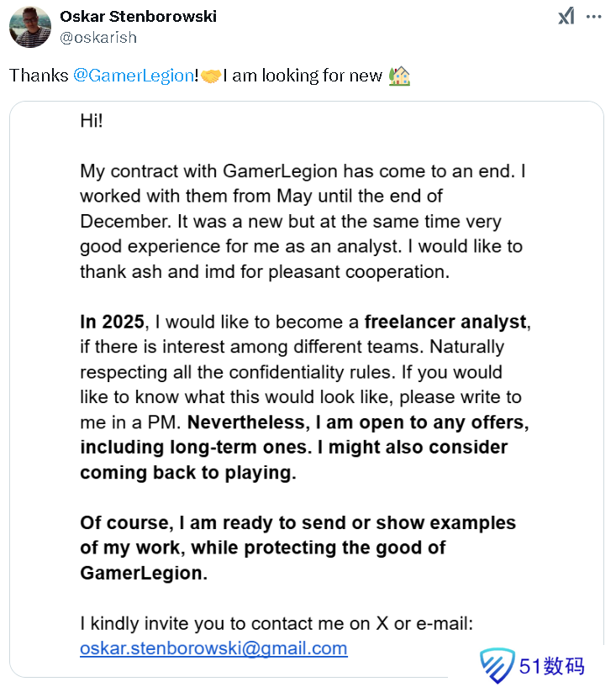
Task: Click the word "Thanks" in the tweet
Action: point(39,76)
